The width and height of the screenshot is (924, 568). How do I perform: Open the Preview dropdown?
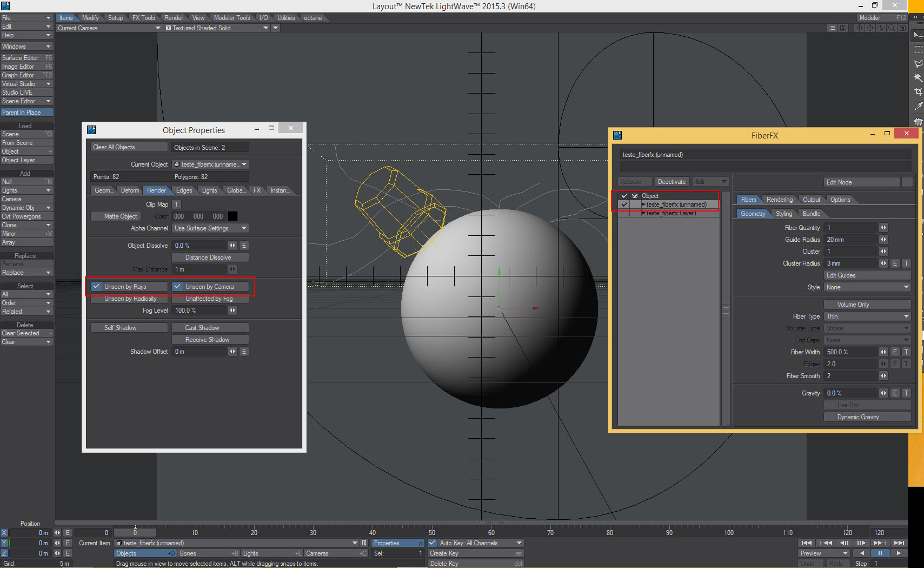tap(824, 553)
